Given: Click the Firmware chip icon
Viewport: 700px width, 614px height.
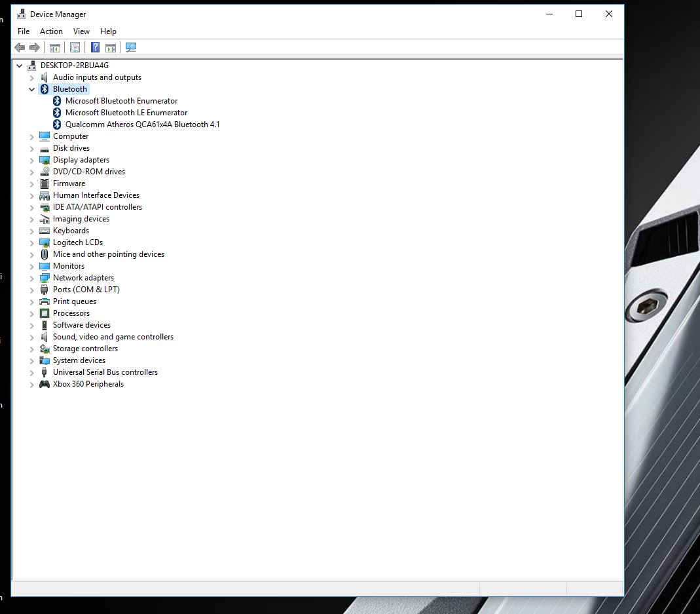Looking at the screenshot, I should 44,183.
